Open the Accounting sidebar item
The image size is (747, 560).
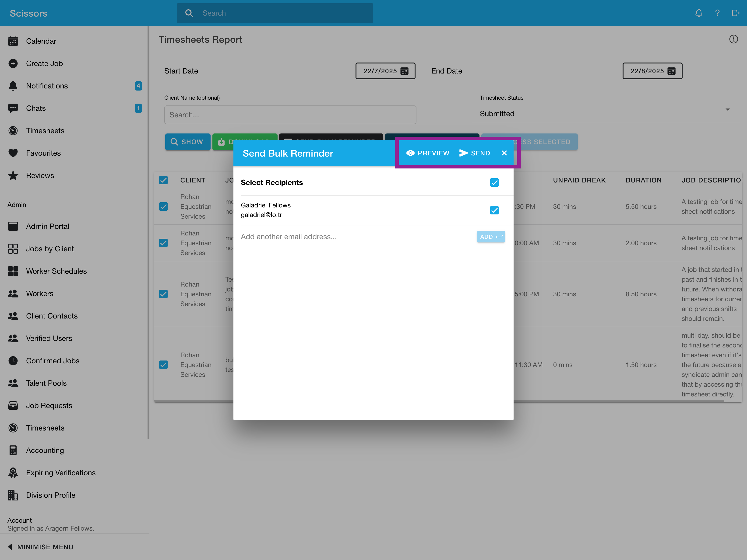pos(45,450)
